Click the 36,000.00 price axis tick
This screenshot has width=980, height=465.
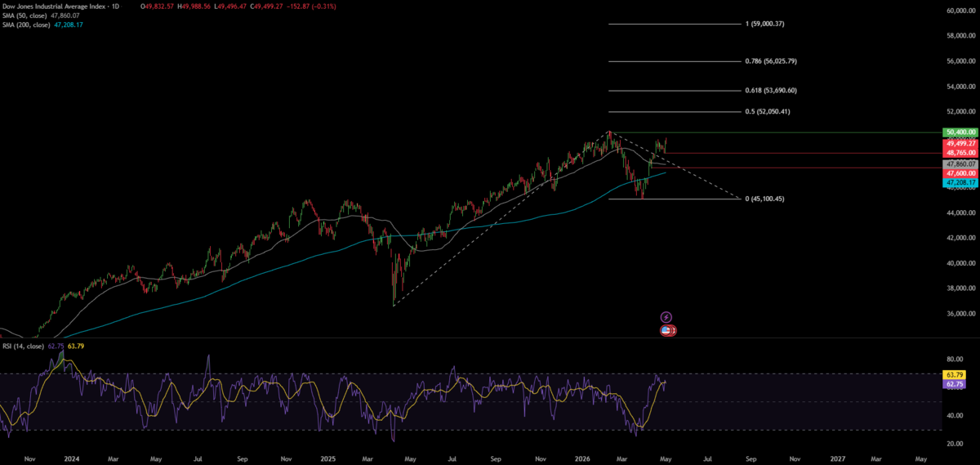point(961,313)
